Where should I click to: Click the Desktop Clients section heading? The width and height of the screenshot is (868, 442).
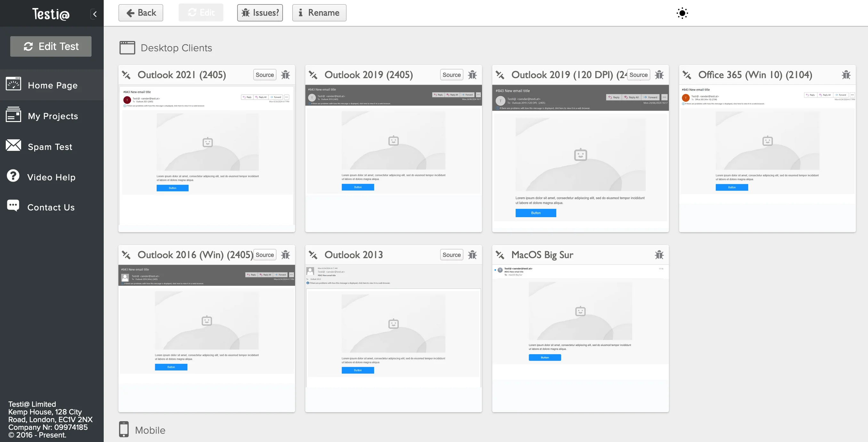pyautogui.click(x=176, y=48)
